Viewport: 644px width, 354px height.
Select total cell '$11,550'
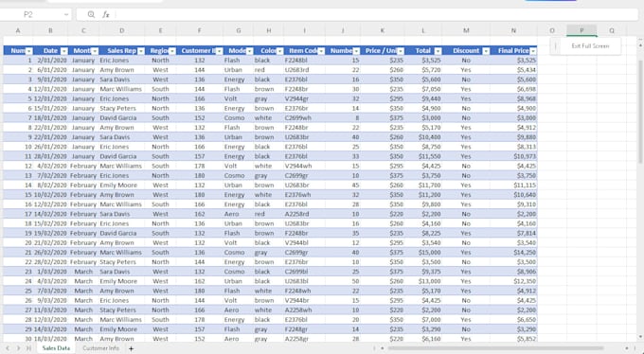423,156
